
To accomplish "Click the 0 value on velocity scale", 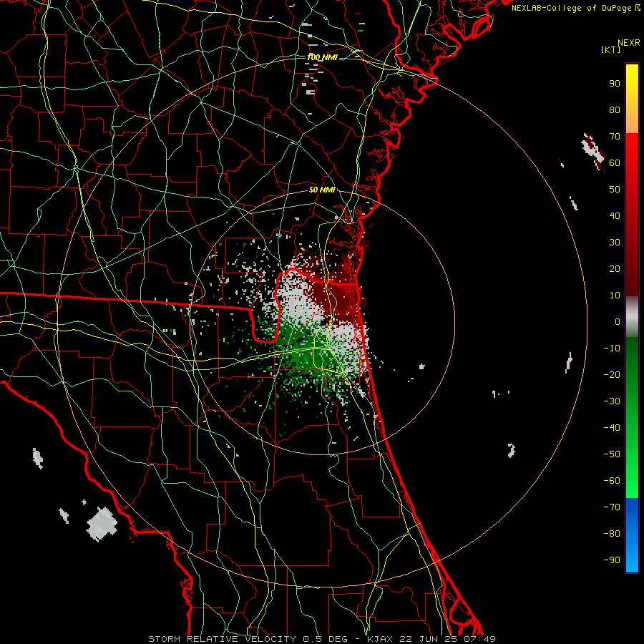I will 618,321.
